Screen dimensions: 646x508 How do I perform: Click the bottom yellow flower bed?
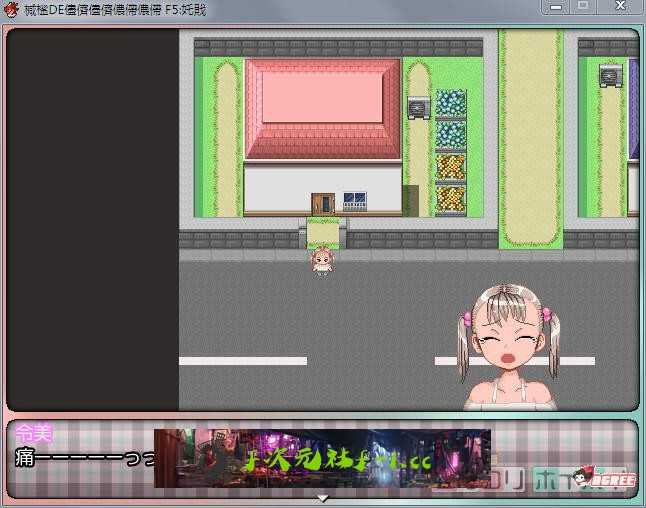tap(451, 198)
